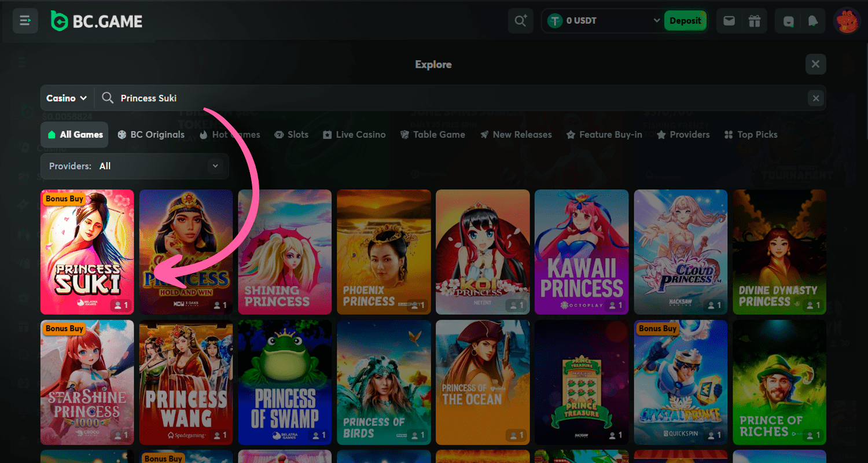Clear the Princess Suki search text
This screenshot has width=868, height=463.
point(816,98)
